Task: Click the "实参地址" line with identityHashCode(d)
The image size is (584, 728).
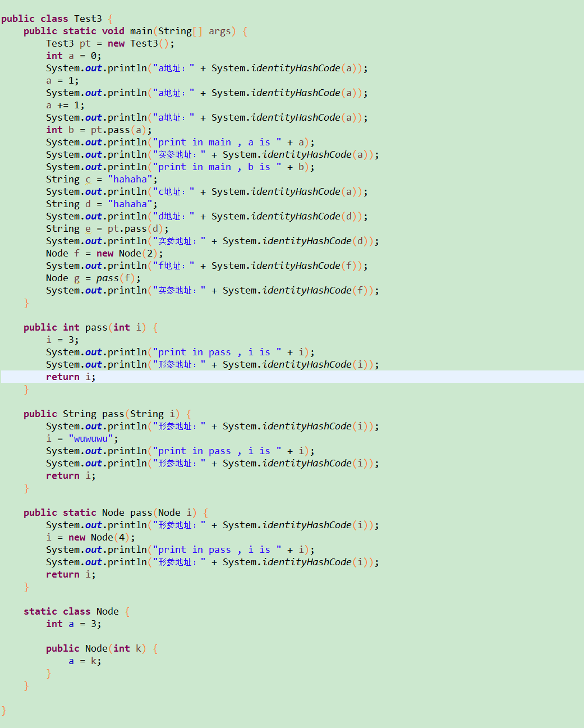Action: (x=213, y=241)
